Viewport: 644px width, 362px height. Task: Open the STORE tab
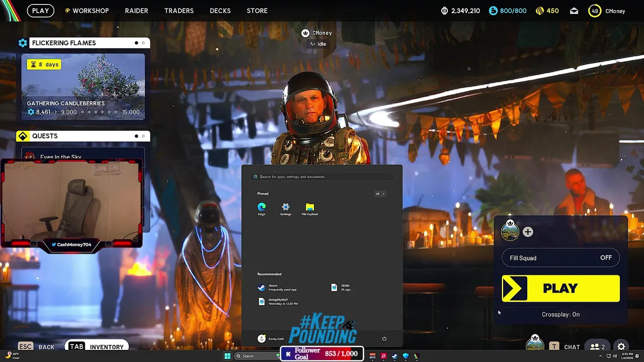click(x=257, y=11)
